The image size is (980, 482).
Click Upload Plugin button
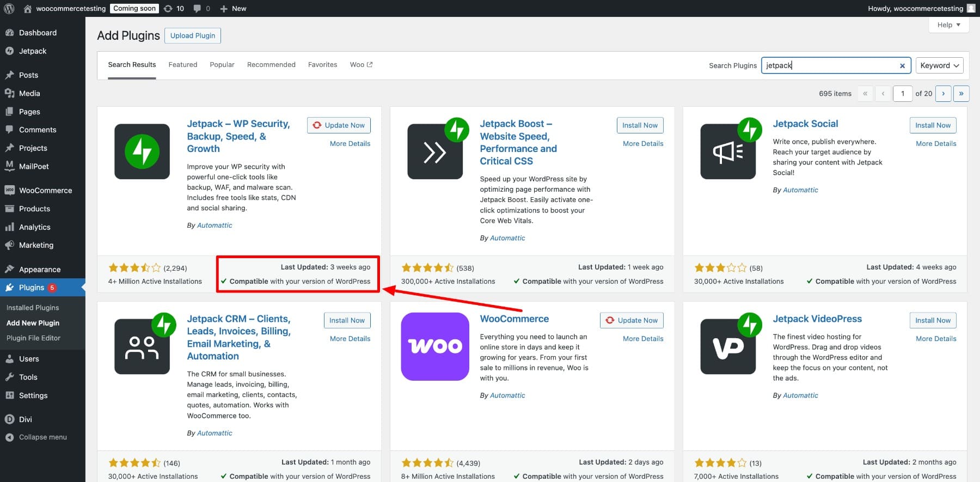193,36
